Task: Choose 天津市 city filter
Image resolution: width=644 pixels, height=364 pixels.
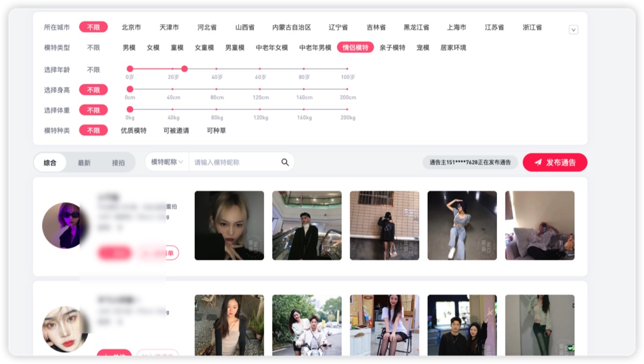Action: click(169, 27)
